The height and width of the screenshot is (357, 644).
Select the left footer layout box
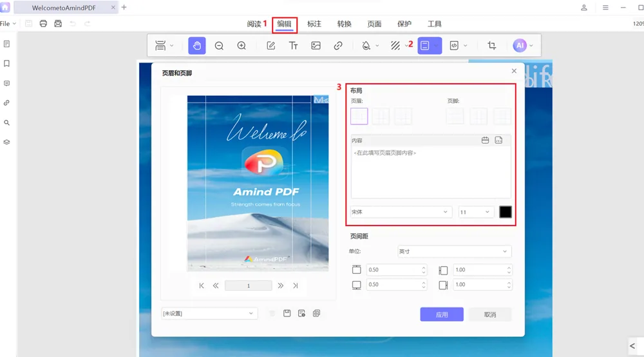click(x=455, y=116)
